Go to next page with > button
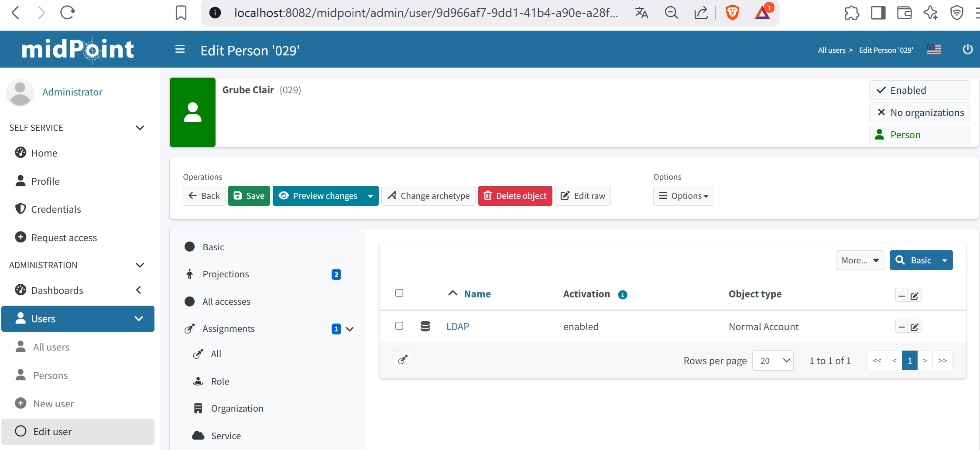The image size is (980, 450). point(925,361)
